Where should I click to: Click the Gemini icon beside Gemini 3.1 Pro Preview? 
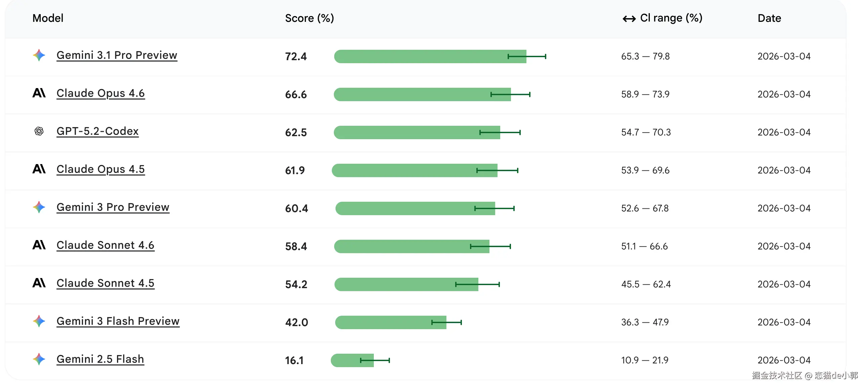(x=39, y=55)
